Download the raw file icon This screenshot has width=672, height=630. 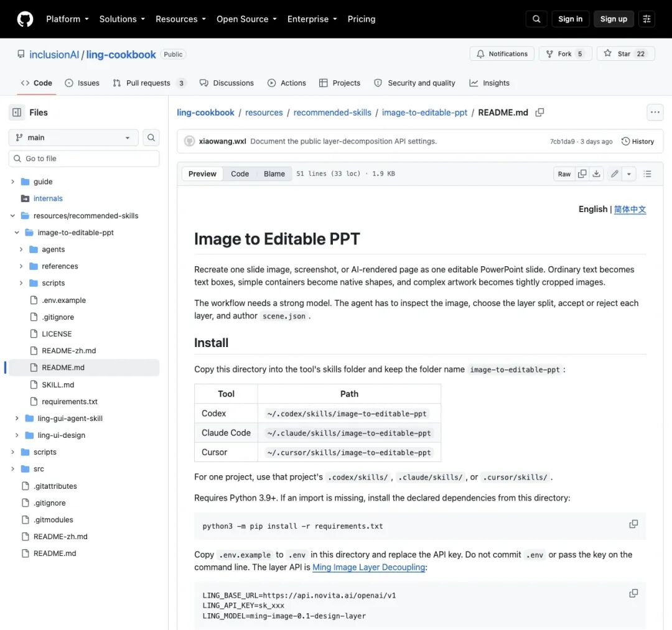click(x=596, y=174)
